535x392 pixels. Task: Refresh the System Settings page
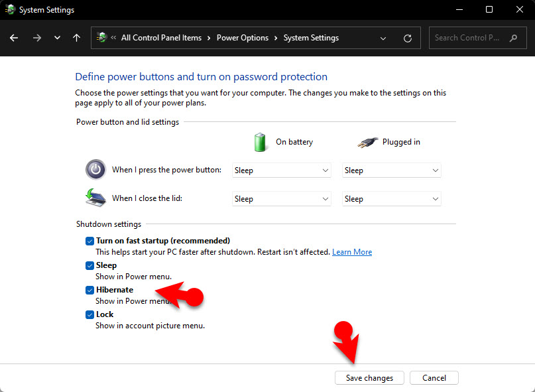tap(408, 38)
